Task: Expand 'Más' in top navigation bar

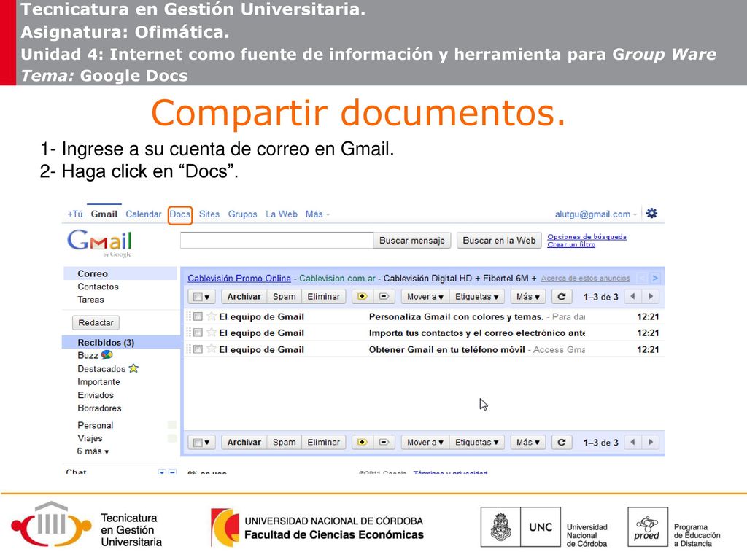Action: (x=317, y=214)
